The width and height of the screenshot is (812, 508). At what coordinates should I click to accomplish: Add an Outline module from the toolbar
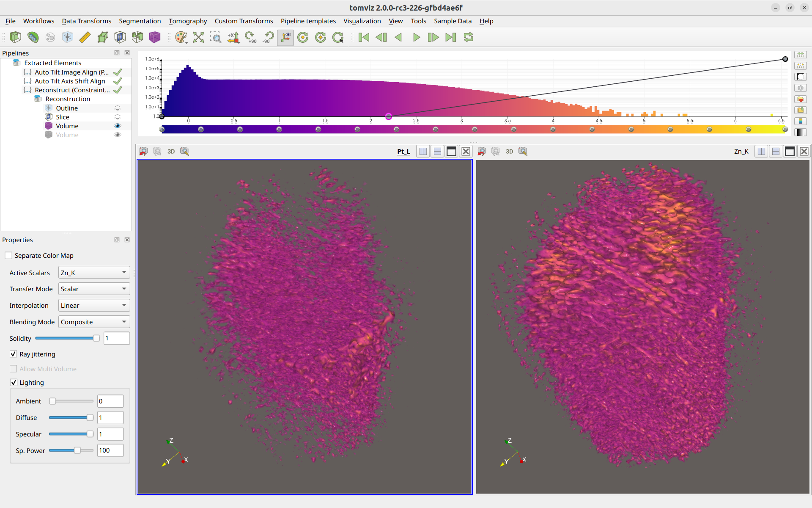[68, 37]
